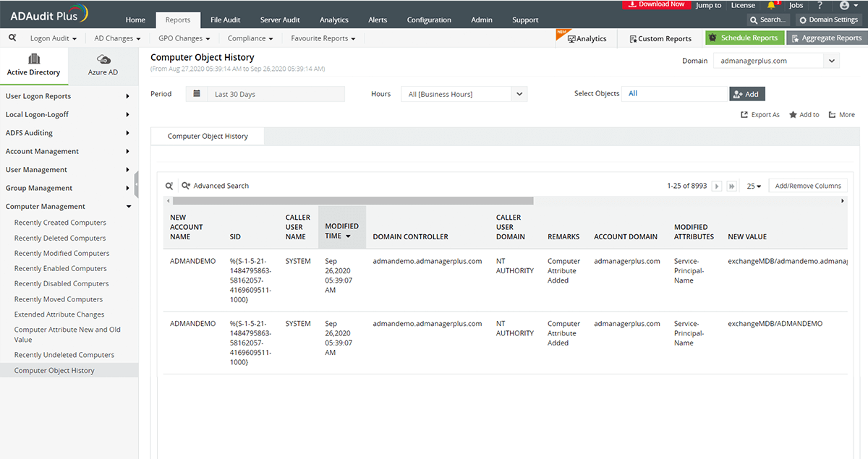Expand User Logon Reports section
This screenshot has height=459, width=868.
127,96
